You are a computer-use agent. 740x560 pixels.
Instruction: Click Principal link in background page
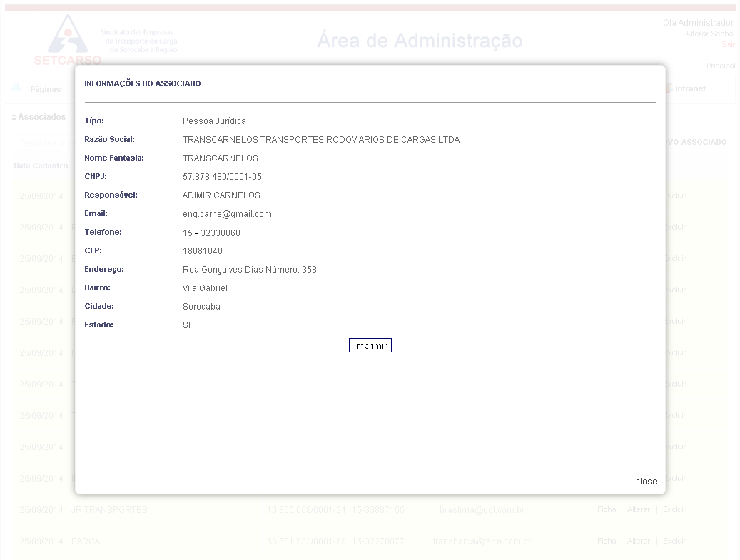click(721, 66)
